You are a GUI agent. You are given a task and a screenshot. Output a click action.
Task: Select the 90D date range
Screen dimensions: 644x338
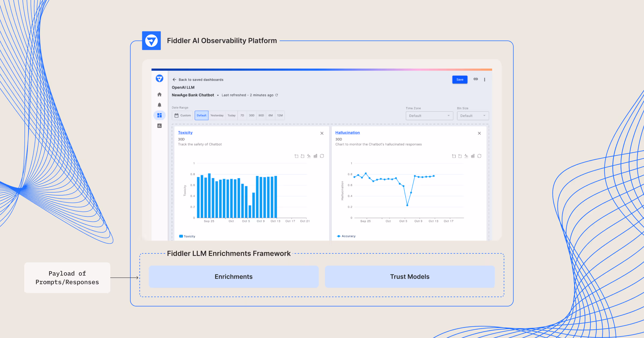coord(261,115)
